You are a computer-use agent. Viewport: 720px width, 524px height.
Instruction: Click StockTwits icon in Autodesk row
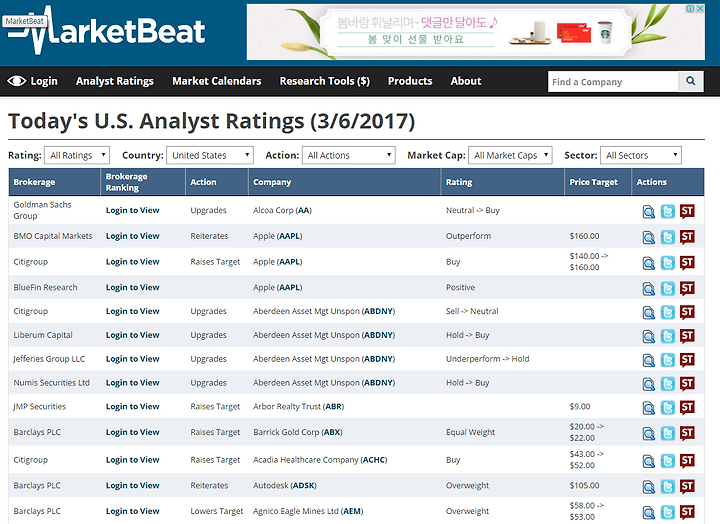pos(686,486)
